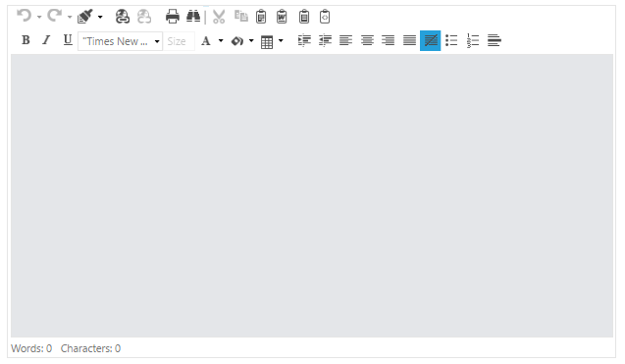Image resolution: width=625 pixels, height=364 pixels.
Task: Apply the foreground text color A icon
Action: pos(206,40)
